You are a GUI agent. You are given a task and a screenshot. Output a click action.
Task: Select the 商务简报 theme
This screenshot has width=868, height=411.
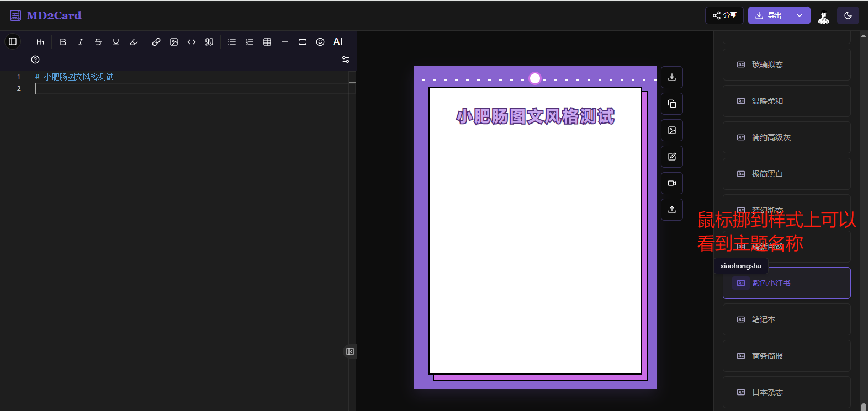point(787,356)
